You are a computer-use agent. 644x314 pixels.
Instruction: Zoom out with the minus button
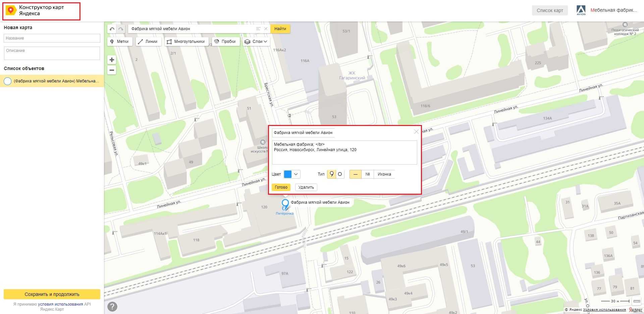(112, 70)
